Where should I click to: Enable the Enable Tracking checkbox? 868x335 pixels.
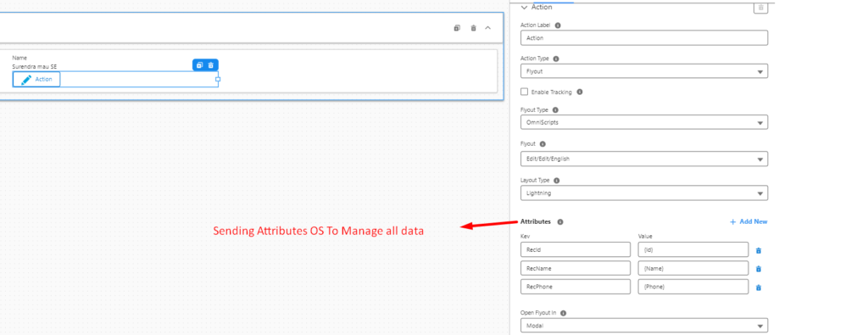click(524, 92)
